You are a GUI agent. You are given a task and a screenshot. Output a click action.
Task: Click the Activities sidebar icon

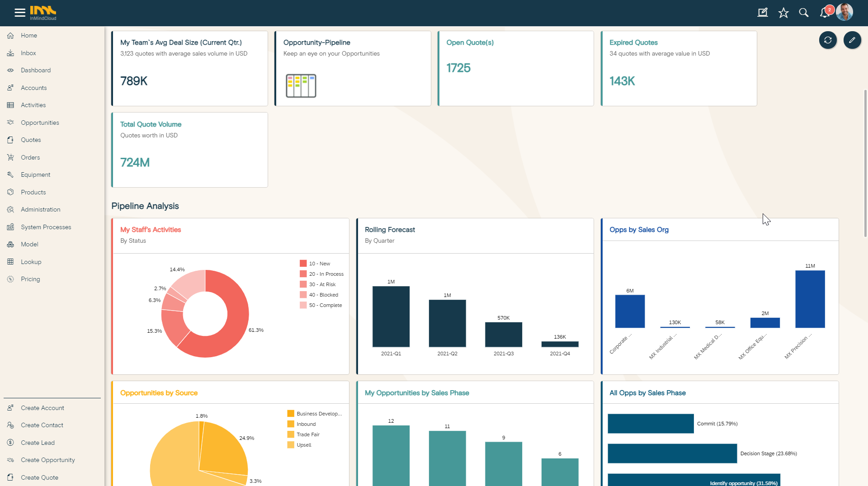click(10, 105)
